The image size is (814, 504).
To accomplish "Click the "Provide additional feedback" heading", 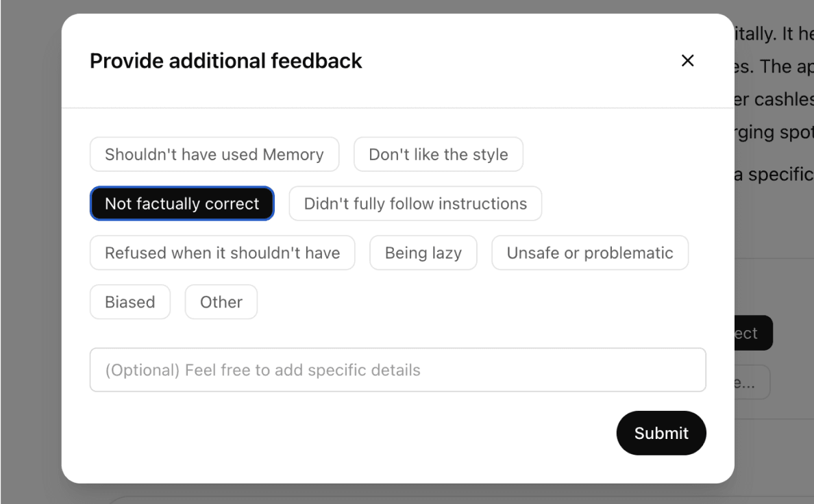I will [226, 61].
